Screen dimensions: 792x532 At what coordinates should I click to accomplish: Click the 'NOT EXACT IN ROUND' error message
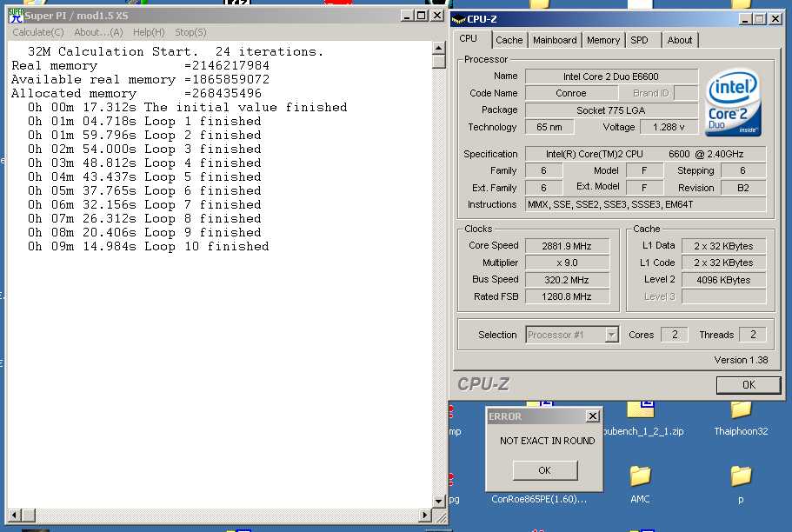[x=547, y=441]
